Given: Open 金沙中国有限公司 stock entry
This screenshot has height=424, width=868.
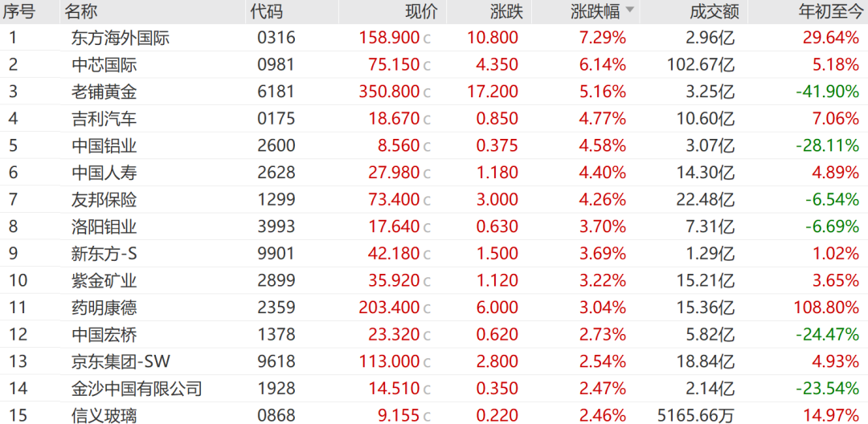Looking at the screenshot, I should click(x=434, y=388).
